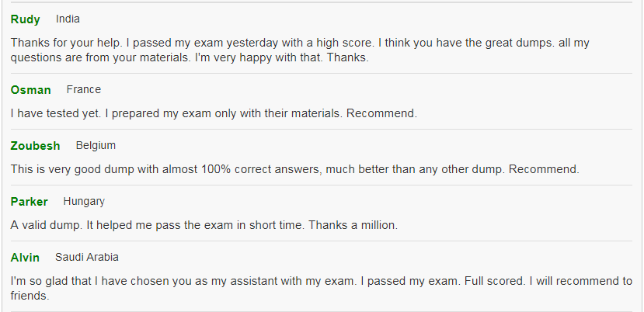Click the country label India
The image size is (644, 312).
pyautogui.click(x=68, y=19)
